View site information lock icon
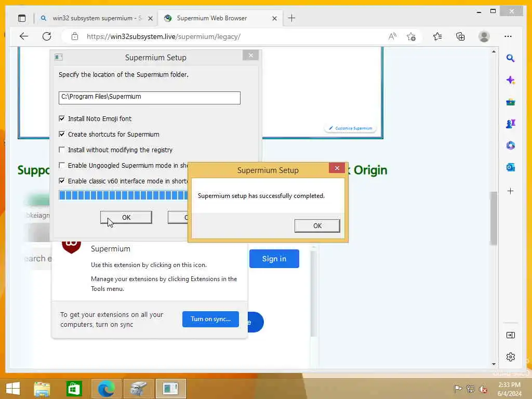 [75, 37]
